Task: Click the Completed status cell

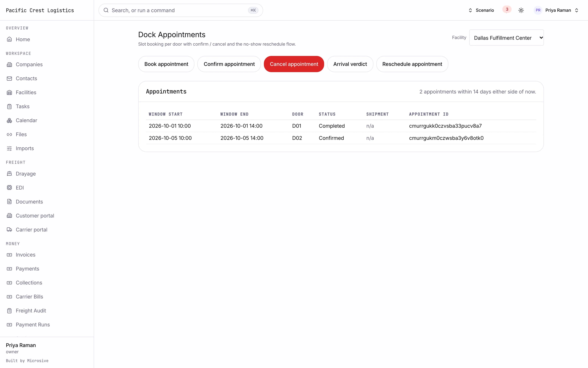Action: [x=332, y=126]
